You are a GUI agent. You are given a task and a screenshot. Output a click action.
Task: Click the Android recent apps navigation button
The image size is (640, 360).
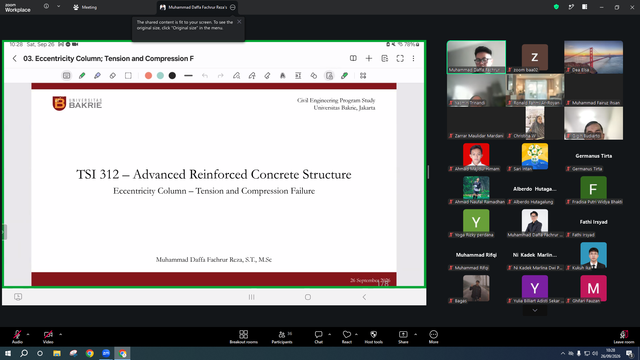(x=251, y=297)
